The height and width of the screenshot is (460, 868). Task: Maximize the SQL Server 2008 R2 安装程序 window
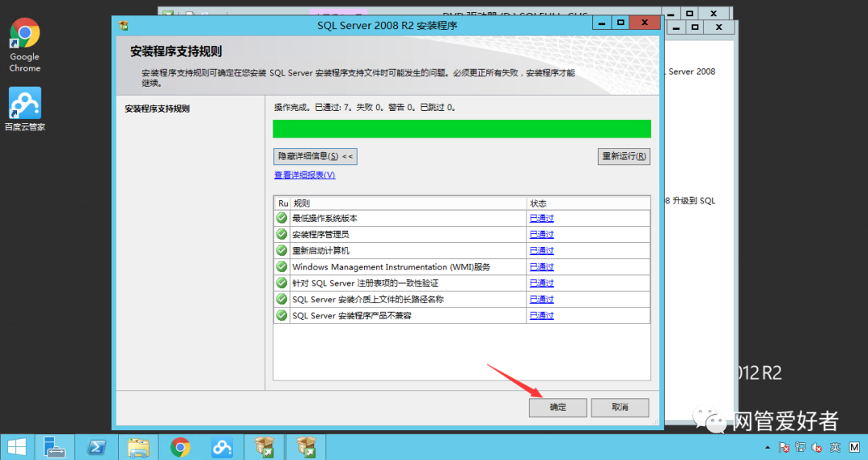(620, 23)
